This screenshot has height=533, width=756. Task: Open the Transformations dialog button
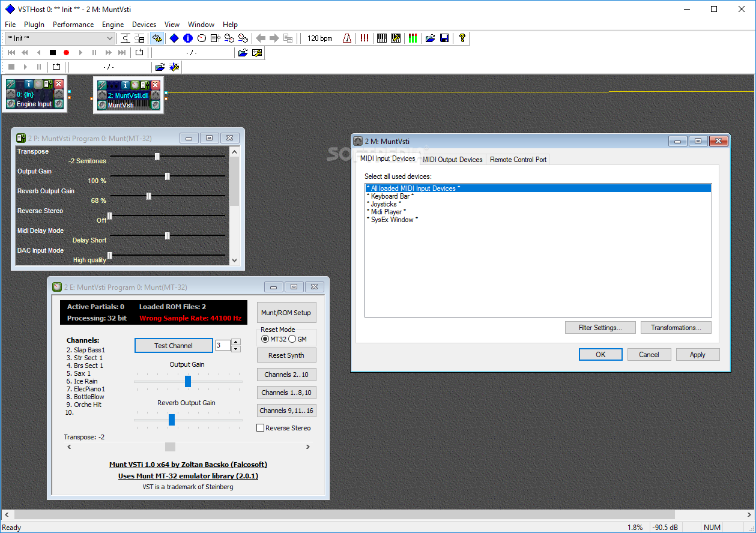pyautogui.click(x=676, y=328)
